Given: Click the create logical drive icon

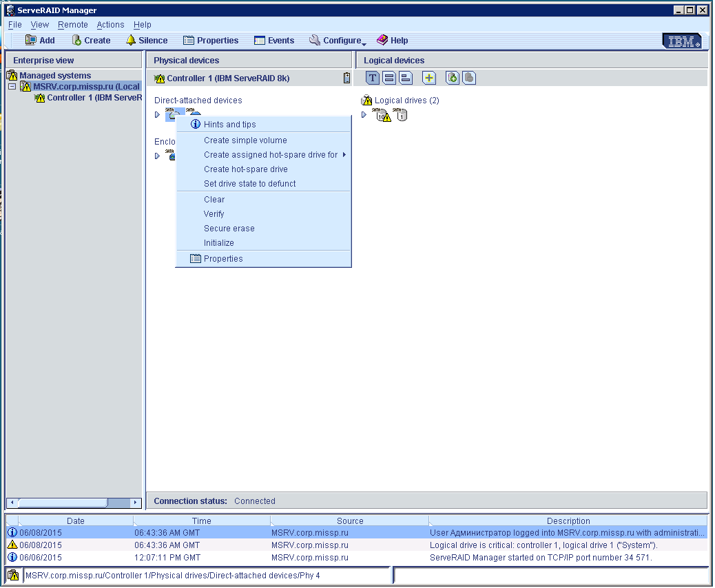Looking at the screenshot, I should click(x=452, y=78).
